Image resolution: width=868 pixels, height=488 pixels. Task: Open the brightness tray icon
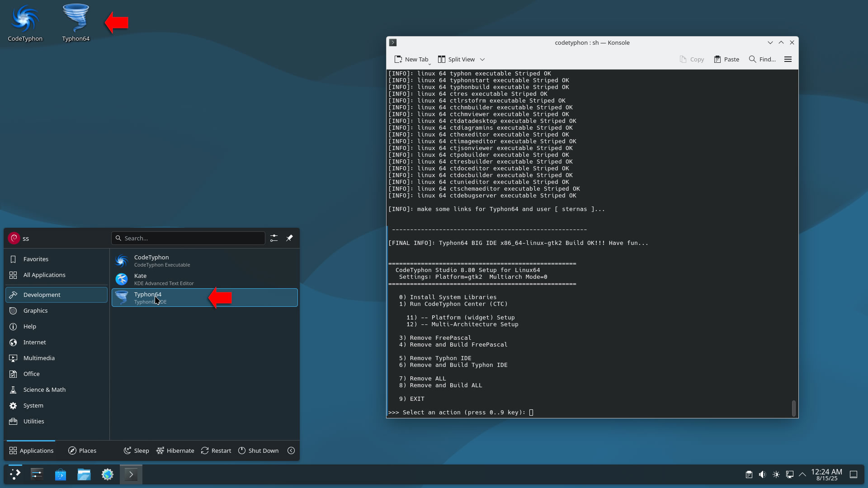(x=776, y=474)
